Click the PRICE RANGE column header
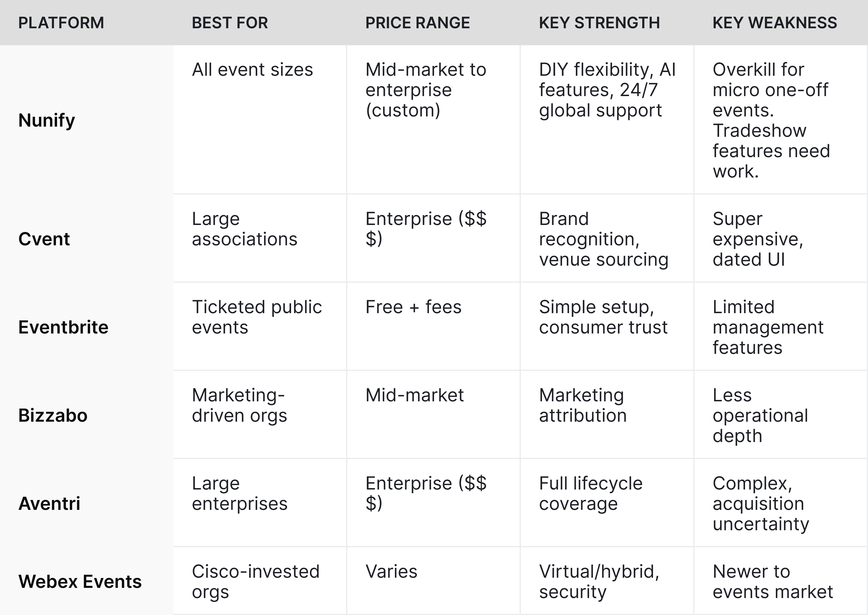Viewport: 868px width, 615px height. click(x=418, y=23)
